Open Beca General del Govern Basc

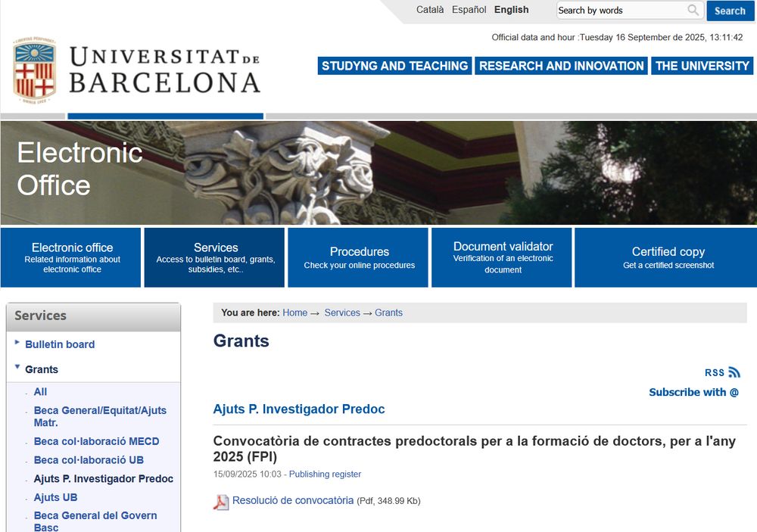(x=95, y=521)
